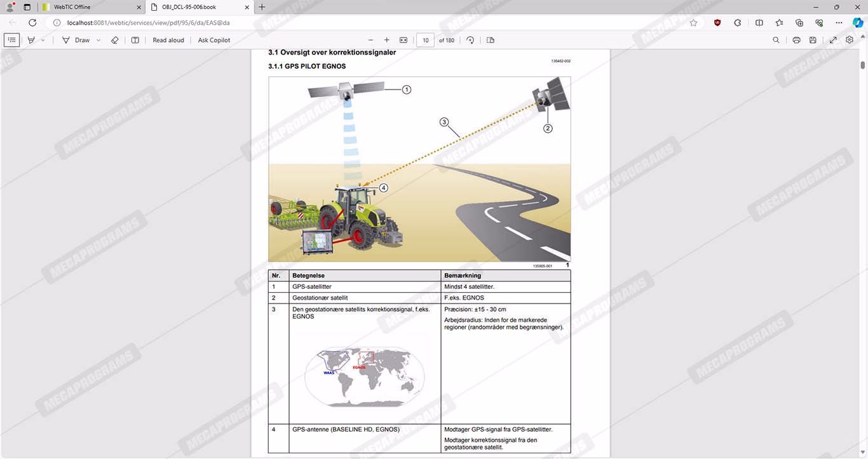Expand the Draw options chevron
The image size is (868, 459).
tap(98, 40)
